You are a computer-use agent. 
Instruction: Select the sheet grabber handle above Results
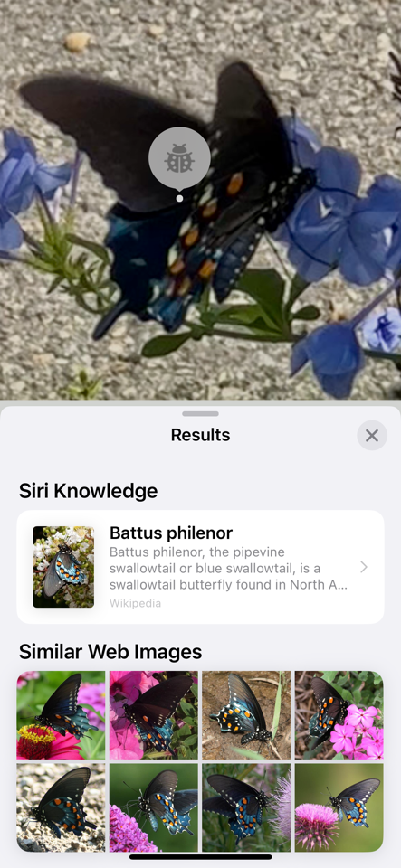coord(201,413)
